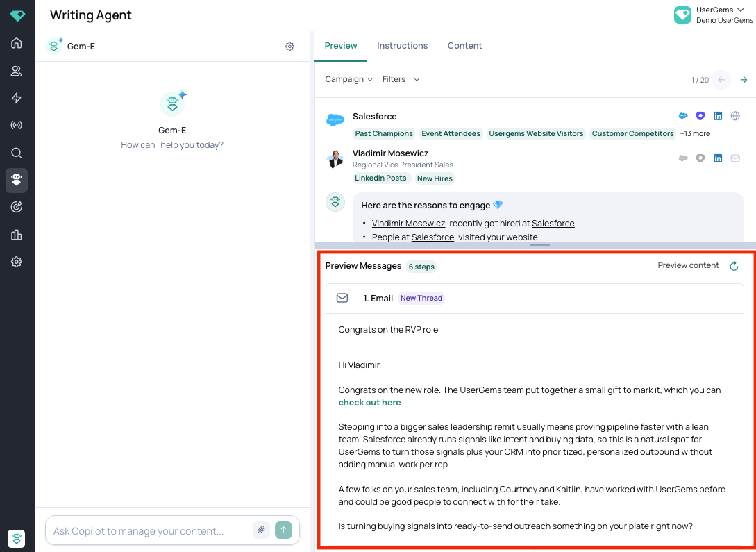The image size is (756, 552).
Task: Open the Contacts people icon in sidebar
Action: pos(17,71)
